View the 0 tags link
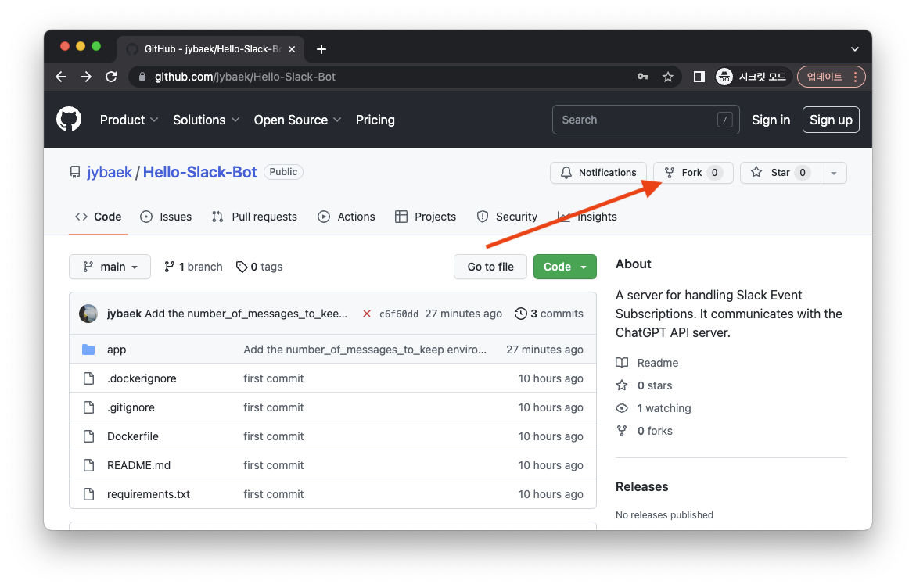916x588 pixels. pyautogui.click(x=260, y=267)
